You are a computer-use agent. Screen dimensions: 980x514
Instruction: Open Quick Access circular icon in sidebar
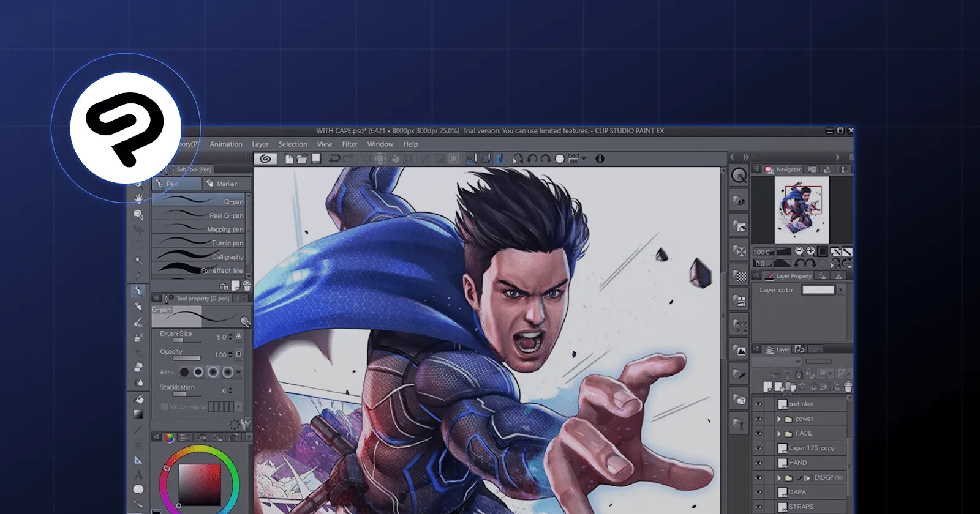click(x=739, y=176)
